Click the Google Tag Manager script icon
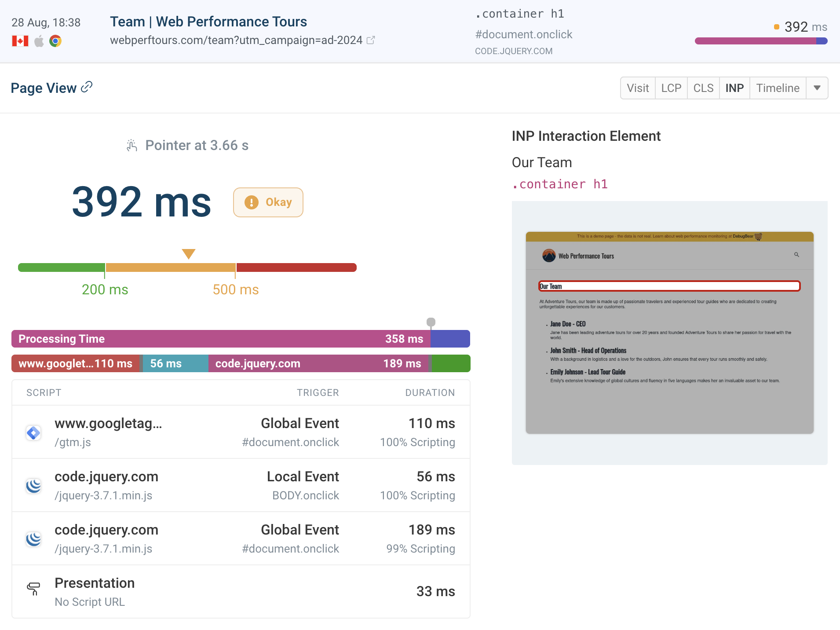Screen dimensions: 840x630 tap(33, 433)
